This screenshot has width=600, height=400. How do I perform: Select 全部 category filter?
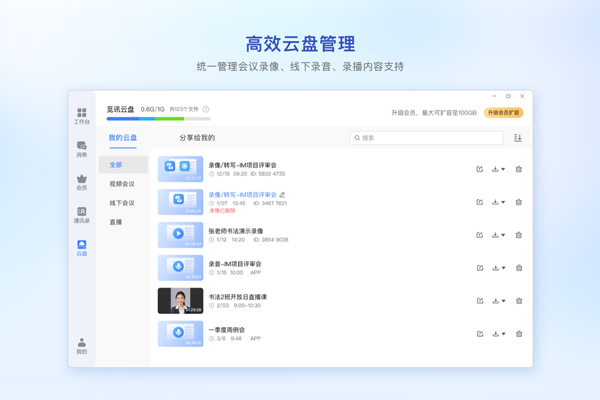coord(123,165)
